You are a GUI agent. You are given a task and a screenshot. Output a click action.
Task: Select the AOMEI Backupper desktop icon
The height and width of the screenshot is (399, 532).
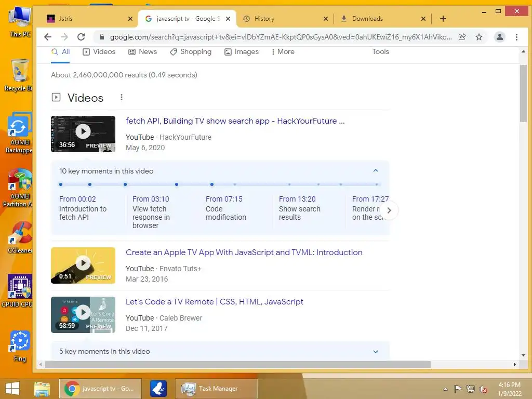(19, 133)
